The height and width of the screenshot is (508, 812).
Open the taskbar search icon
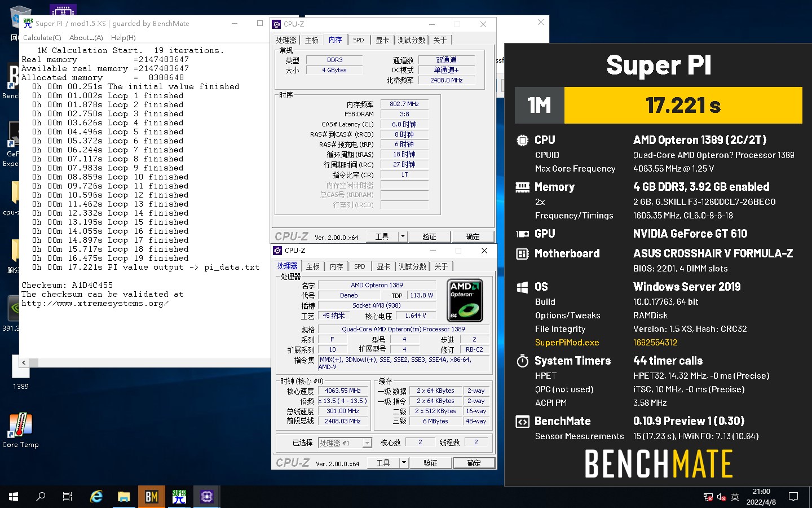point(41,497)
